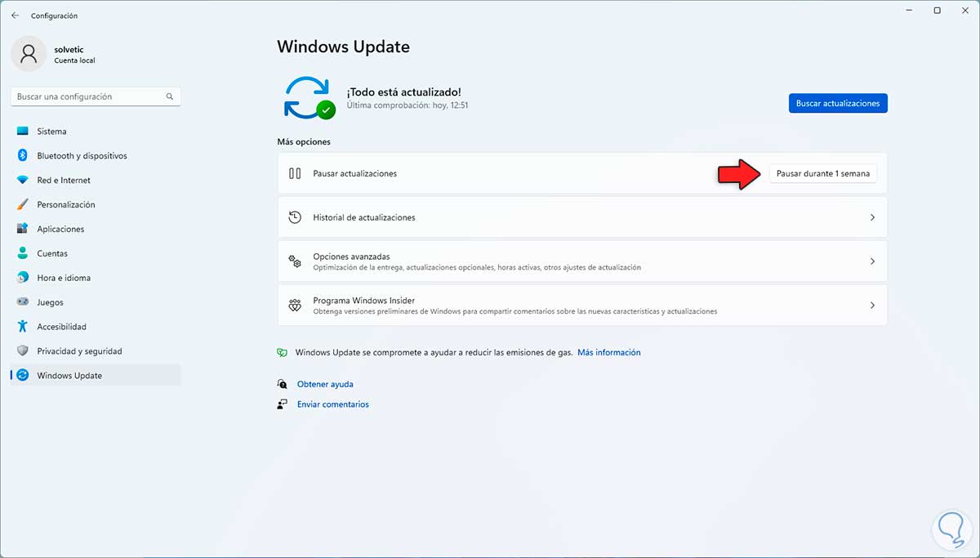This screenshot has width=980, height=558.
Task: Open the Más información link
Action: tap(609, 353)
